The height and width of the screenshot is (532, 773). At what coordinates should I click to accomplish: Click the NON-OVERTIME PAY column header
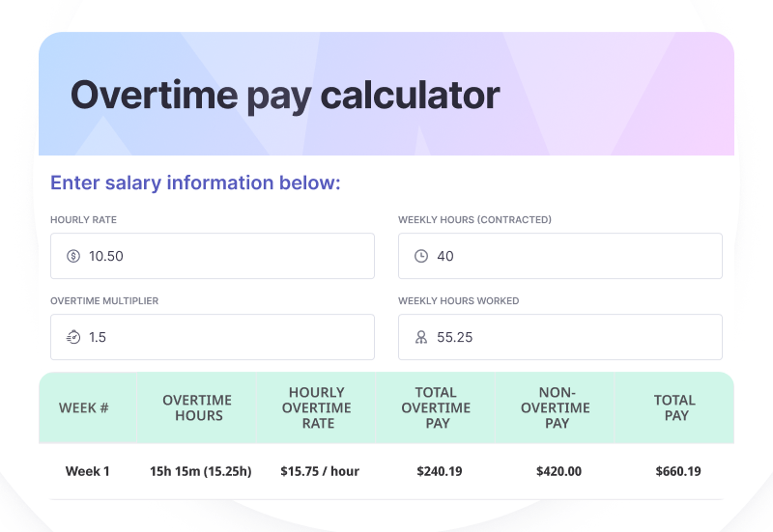tap(557, 407)
